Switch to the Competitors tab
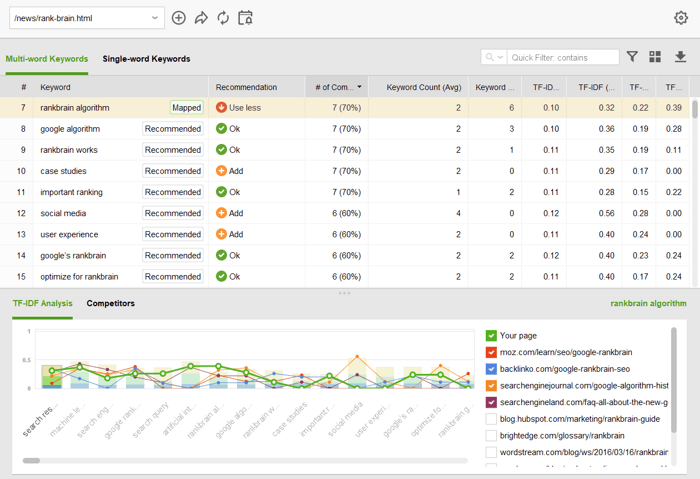 coord(110,303)
